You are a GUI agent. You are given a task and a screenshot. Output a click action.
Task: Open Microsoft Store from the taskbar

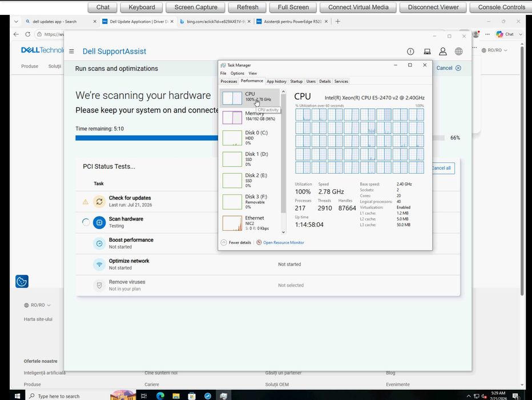click(x=192, y=396)
